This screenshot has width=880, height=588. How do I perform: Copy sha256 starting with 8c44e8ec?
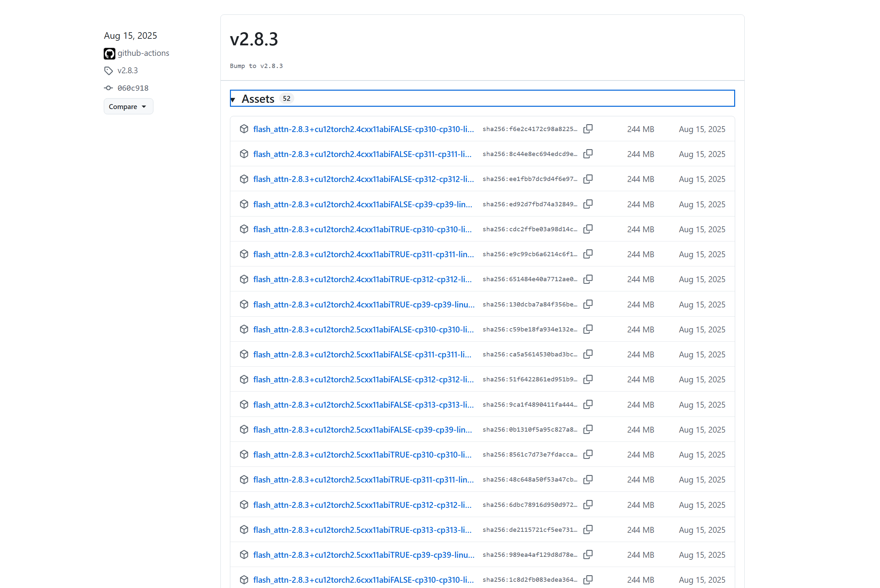588,154
